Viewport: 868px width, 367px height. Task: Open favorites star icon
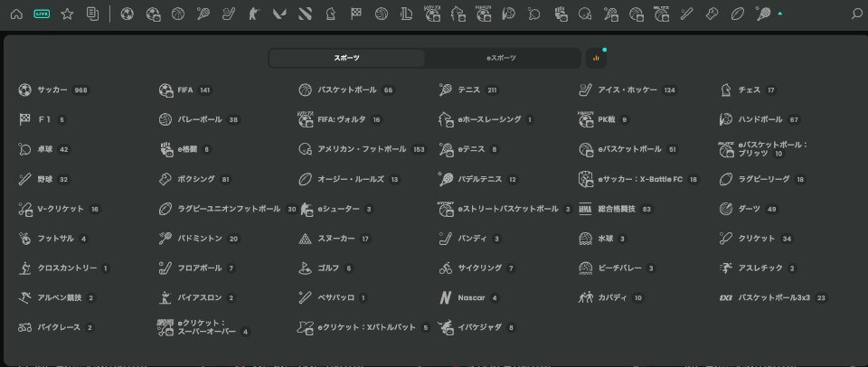tap(67, 14)
